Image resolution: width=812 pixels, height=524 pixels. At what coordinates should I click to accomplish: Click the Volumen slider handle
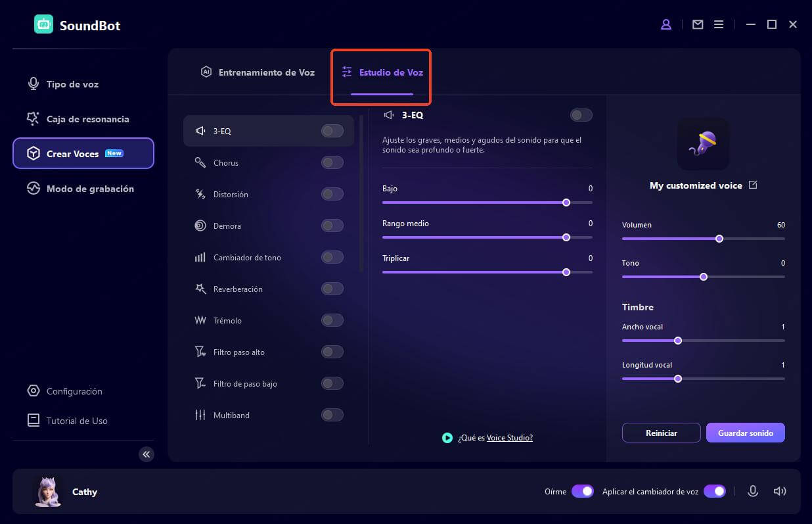719,239
